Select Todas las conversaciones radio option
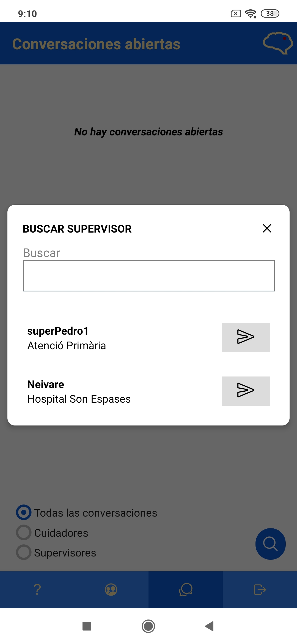Image resolution: width=297 pixels, height=644 pixels. point(24,512)
